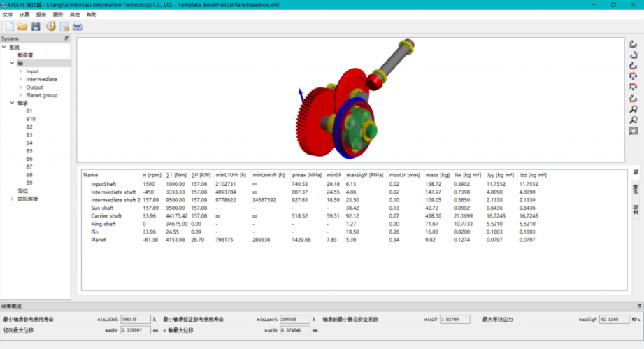Expand the Input shaft group
The width and height of the screenshot is (644, 349).
point(20,71)
